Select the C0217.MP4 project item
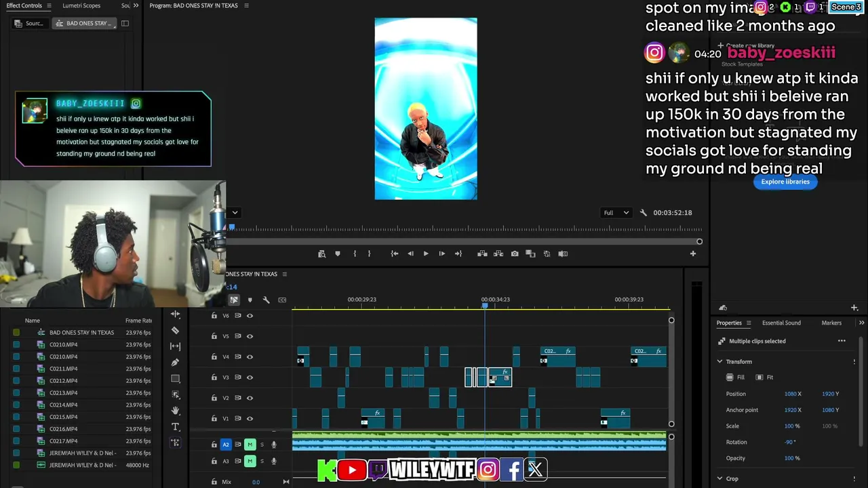 tap(63, 441)
